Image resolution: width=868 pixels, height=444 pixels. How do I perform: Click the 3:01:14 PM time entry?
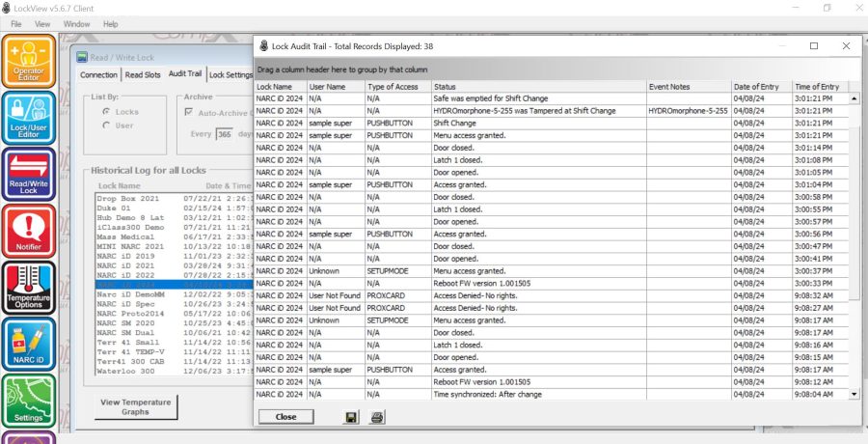[x=821, y=148]
